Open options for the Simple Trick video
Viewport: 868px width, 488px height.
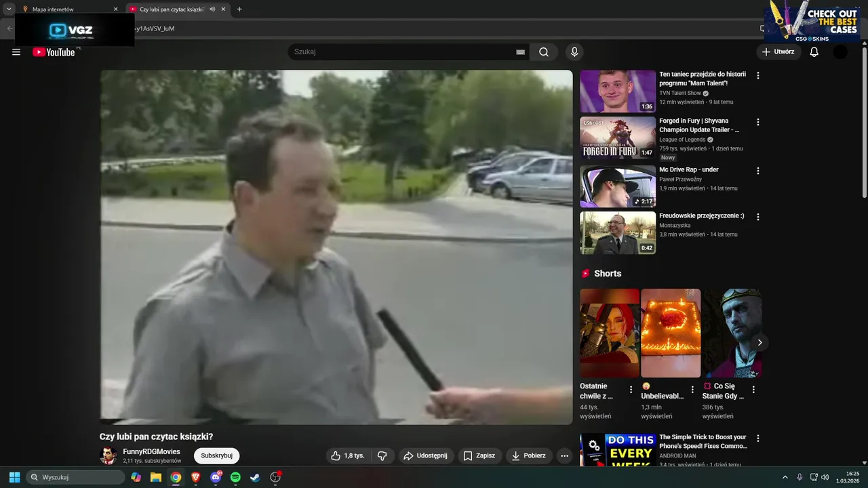coord(758,439)
